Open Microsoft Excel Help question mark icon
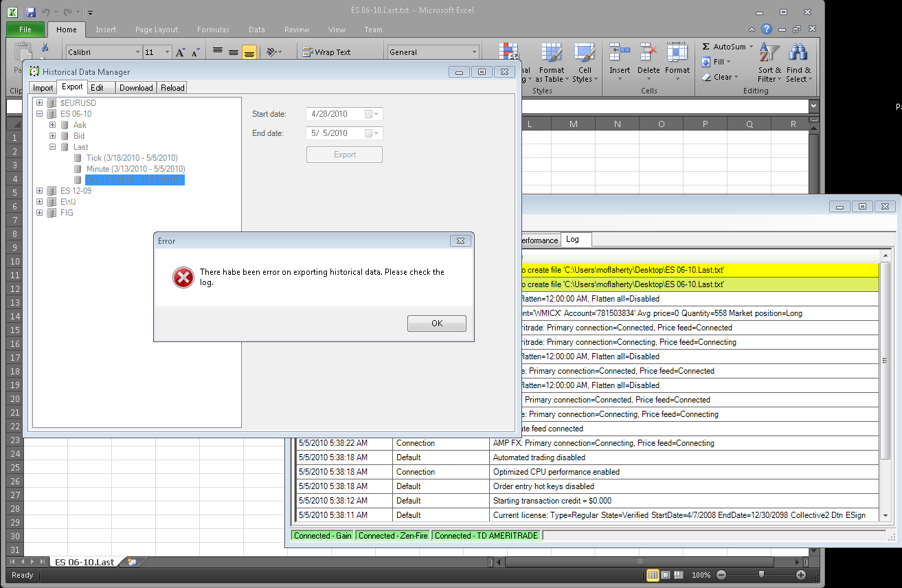Image resolution: width=902 pixels, height=588 pixels. pyautogui.click(x=767, y=29)
